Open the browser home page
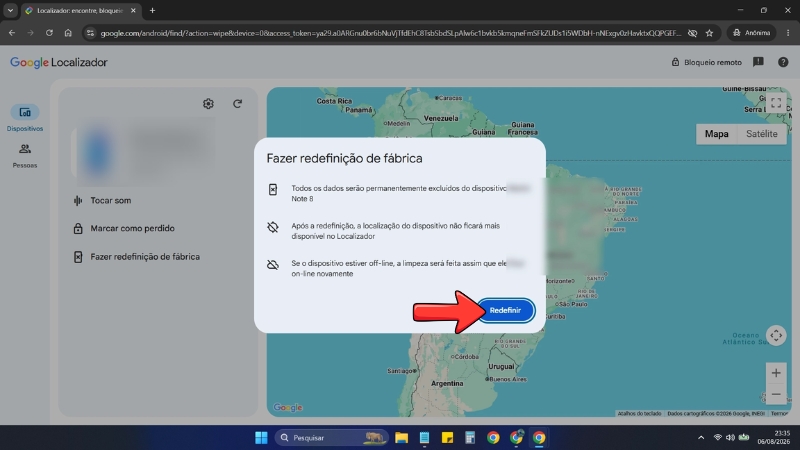800x450 pixels. 68,33
